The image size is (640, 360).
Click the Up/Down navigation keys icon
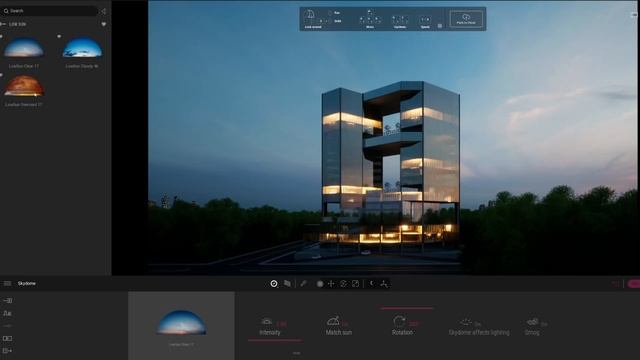click(x=400, y=20)
